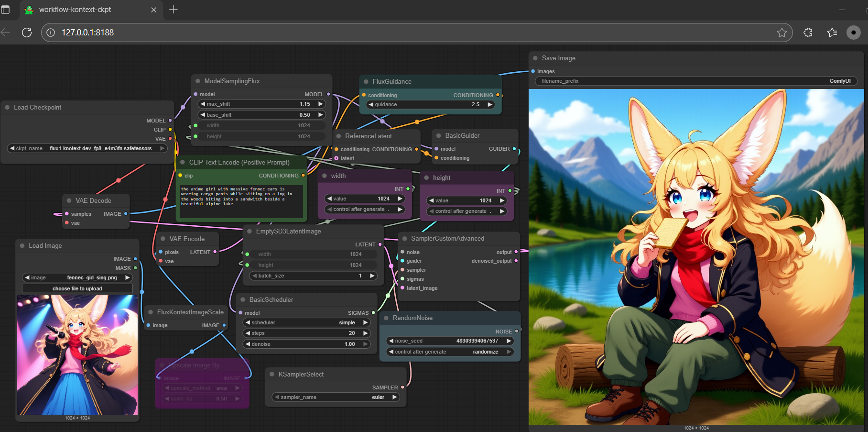The height and width of the screenshot is (432, 868).
Task: Click the RandomNoise NOISE output socket
Action: [x=517, y=331]
